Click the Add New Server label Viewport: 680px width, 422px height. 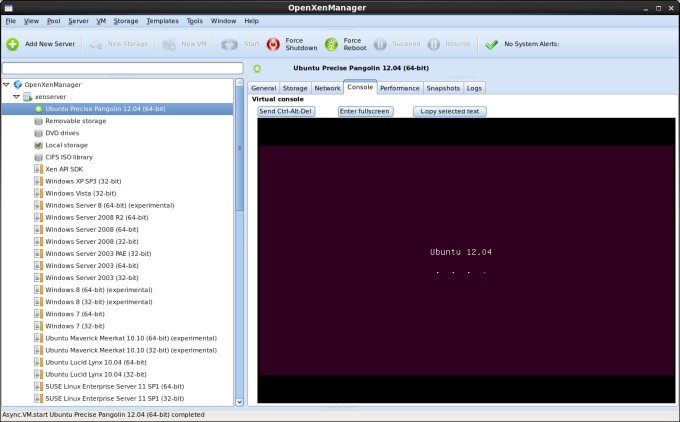coord(50,44)
